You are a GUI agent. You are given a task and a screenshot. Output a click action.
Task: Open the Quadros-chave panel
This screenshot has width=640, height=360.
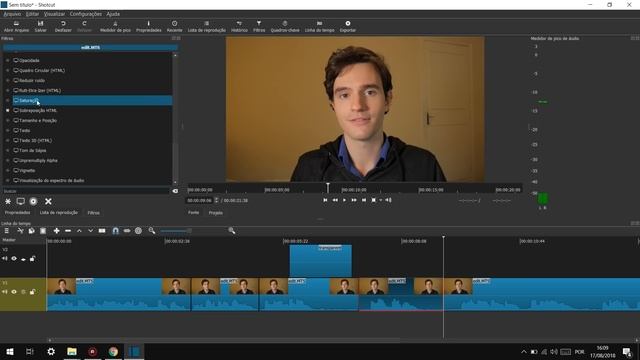pyautogui.click(x=285, y=27)
